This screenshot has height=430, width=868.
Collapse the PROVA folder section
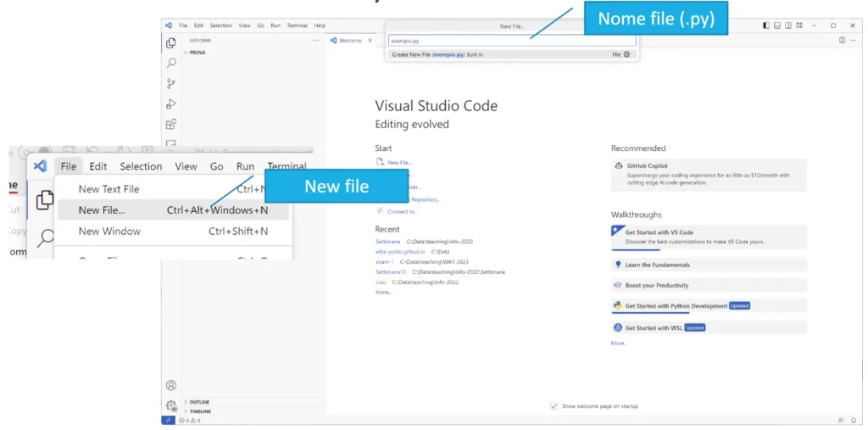198,53
